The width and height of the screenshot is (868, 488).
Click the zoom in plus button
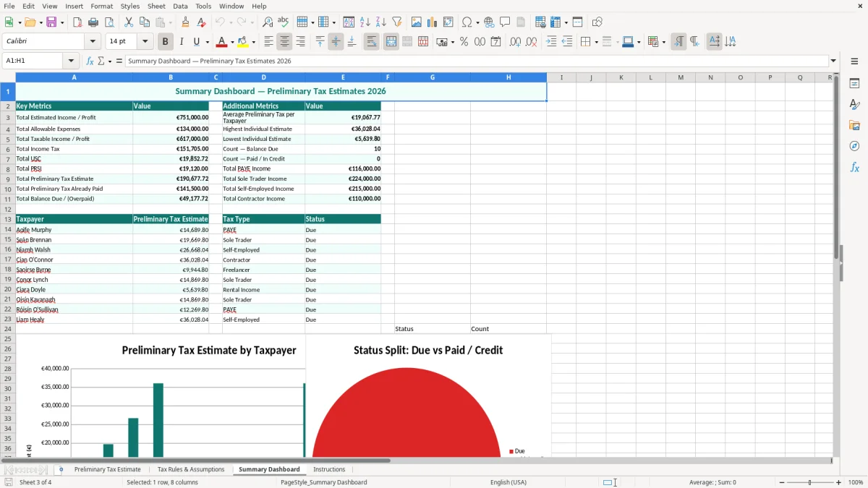click(x=839, y=482)
